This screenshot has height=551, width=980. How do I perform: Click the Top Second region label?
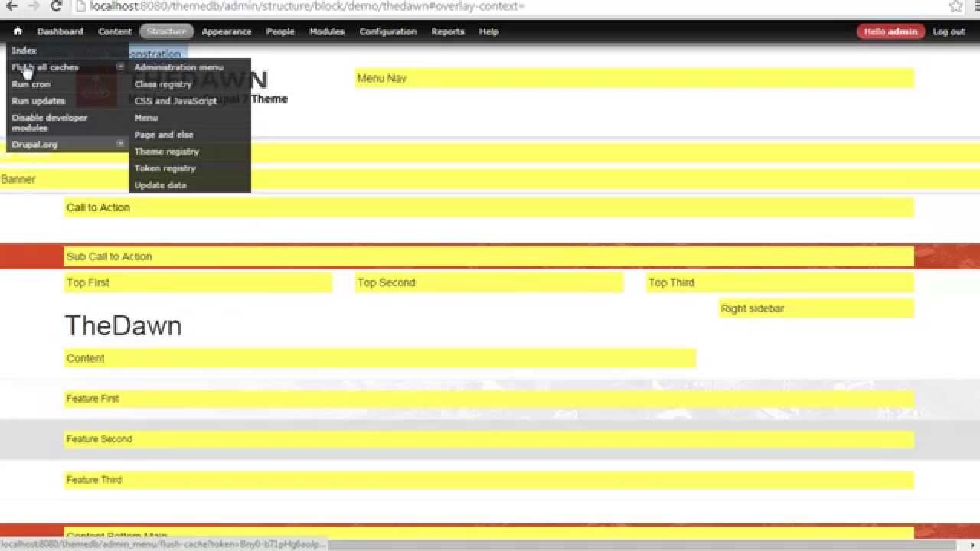[387, 282]
